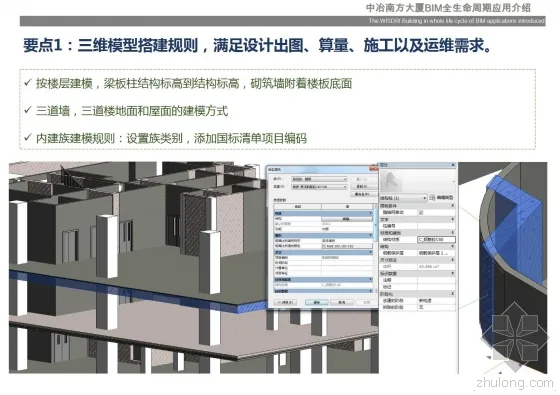Image resolution: width=560 pixels, height=395 pixels.
Task: Collapse the 材质和装饰 section in type parameters table
Action: tap(370, 279)
